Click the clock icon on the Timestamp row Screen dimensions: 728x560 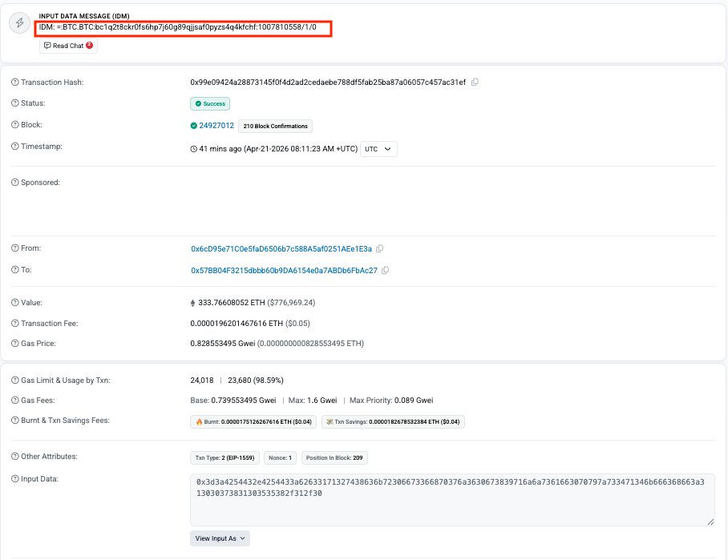195,148
